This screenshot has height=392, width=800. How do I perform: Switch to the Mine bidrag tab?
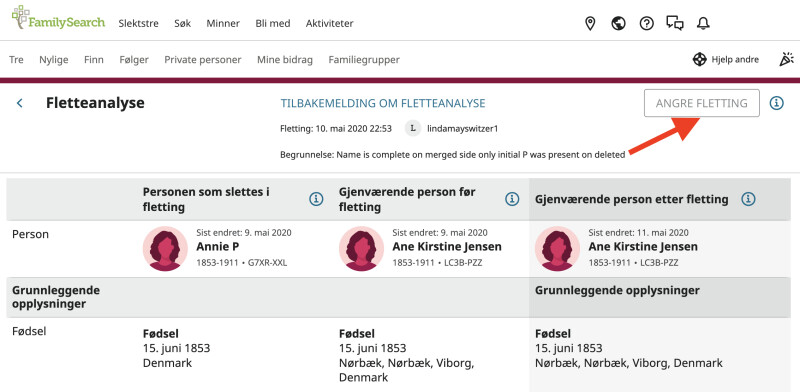point(285,60)
